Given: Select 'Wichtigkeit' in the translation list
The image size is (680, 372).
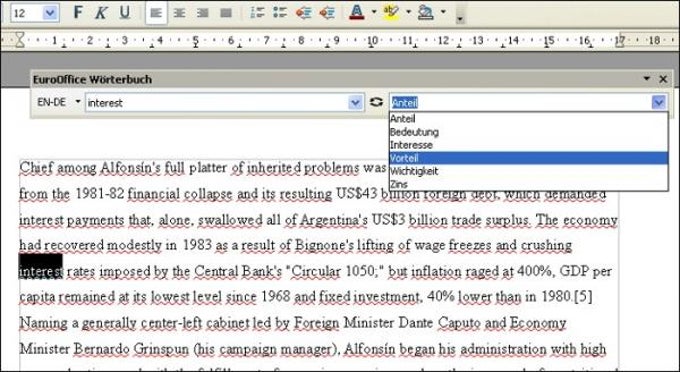Looking at the screenshot, I should tap(528, 171).
